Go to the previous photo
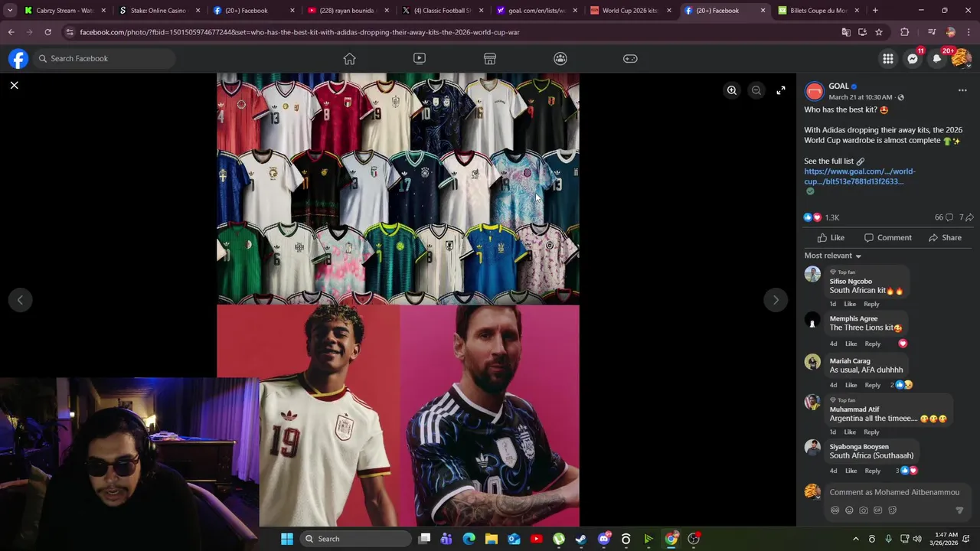This screenshot has height=551, width=980. [x=20, y=300]
